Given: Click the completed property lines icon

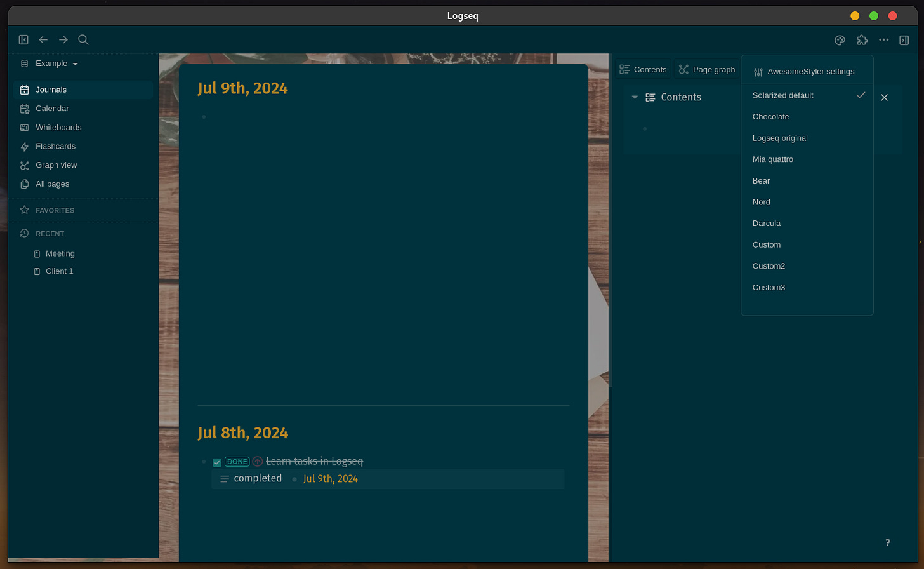Looking at the screenshot, I should 225,479.
